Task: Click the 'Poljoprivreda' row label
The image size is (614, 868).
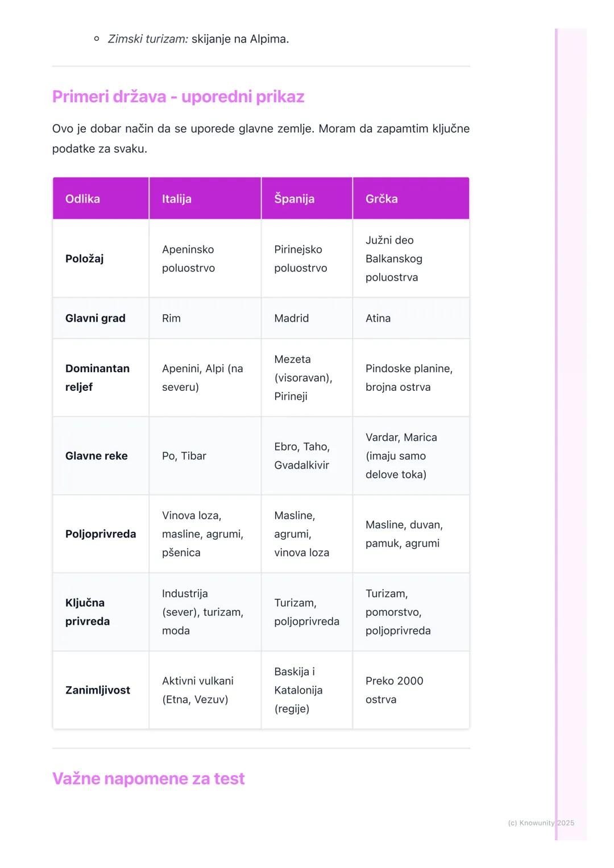Action: click(x=101, y=534)
